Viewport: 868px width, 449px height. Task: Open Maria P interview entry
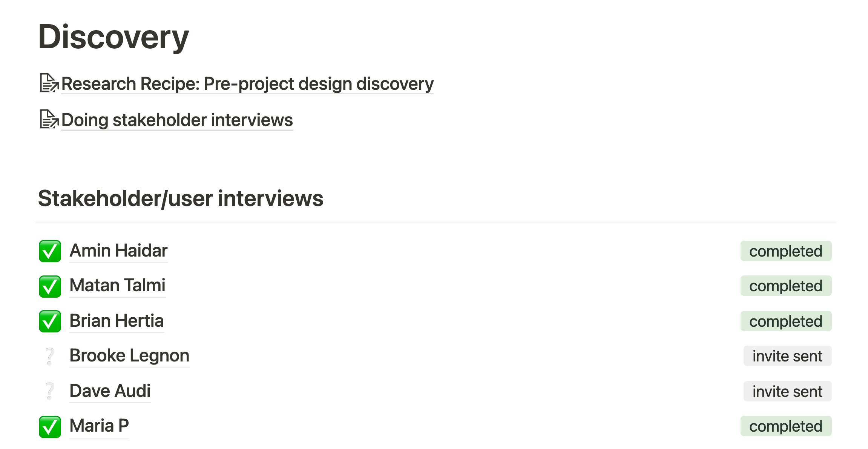point(99,426)
